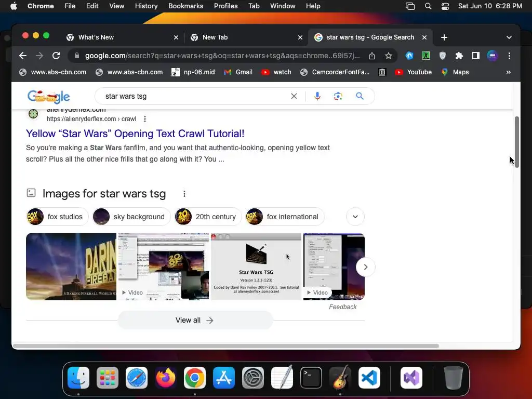The image size is (532, 399).
Task: Open the np-06.mid bookmark
Action: pyautogui.click(x=193, y=72)
